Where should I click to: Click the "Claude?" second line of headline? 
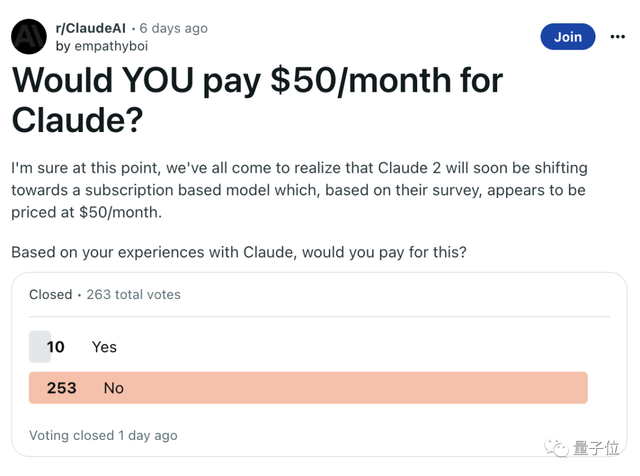click(78, 122)
